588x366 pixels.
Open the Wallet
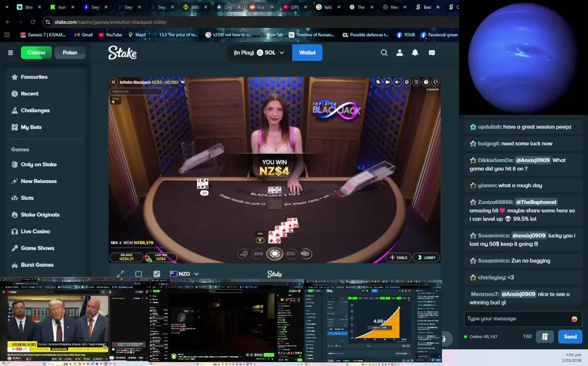click(x=307, y=52)
